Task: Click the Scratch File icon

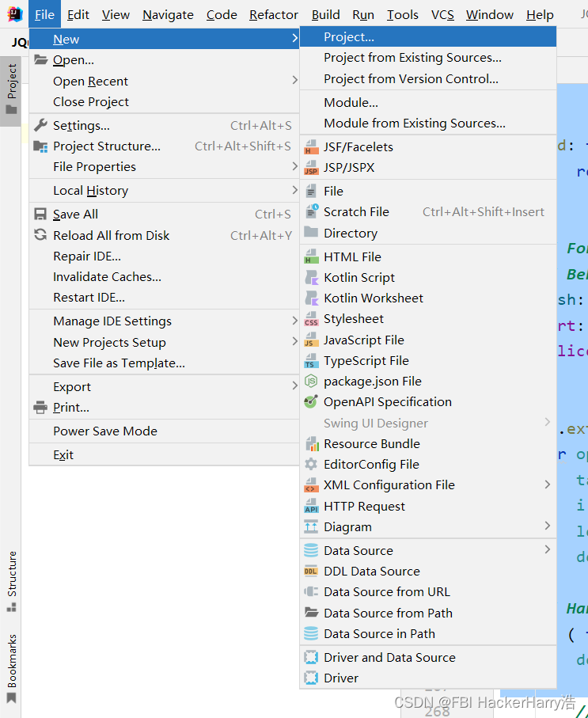Action: [311, 211]
